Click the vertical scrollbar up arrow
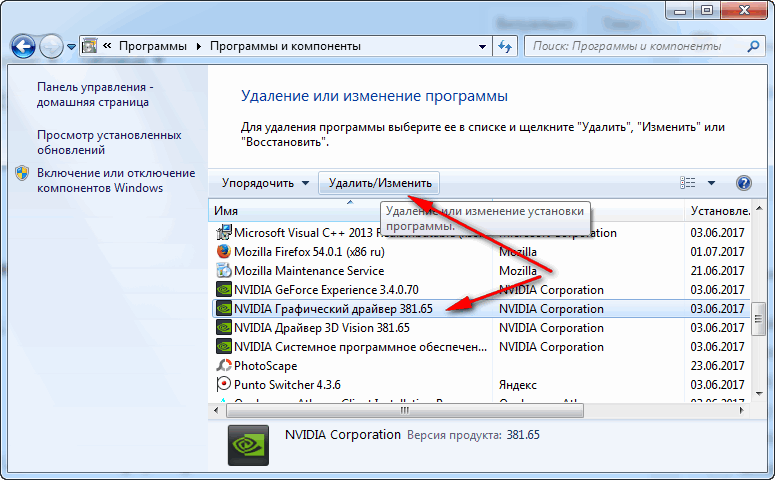This screenshot has width=775, height=480. pos(759,209)
